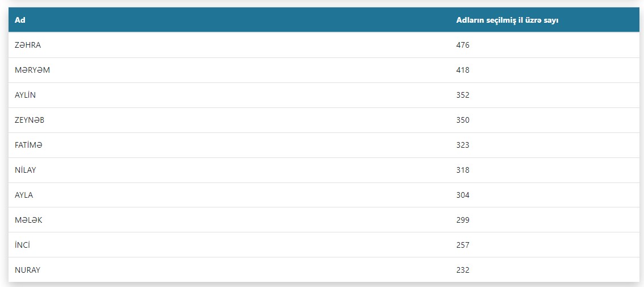Click the count value 323
This screenshot has width=644, height=287.
[x=463, y=145]
